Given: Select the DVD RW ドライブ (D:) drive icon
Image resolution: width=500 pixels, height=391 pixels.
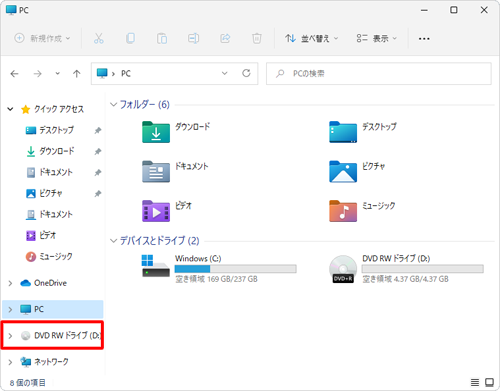Looking at the screenshot, I should (343, 269).
